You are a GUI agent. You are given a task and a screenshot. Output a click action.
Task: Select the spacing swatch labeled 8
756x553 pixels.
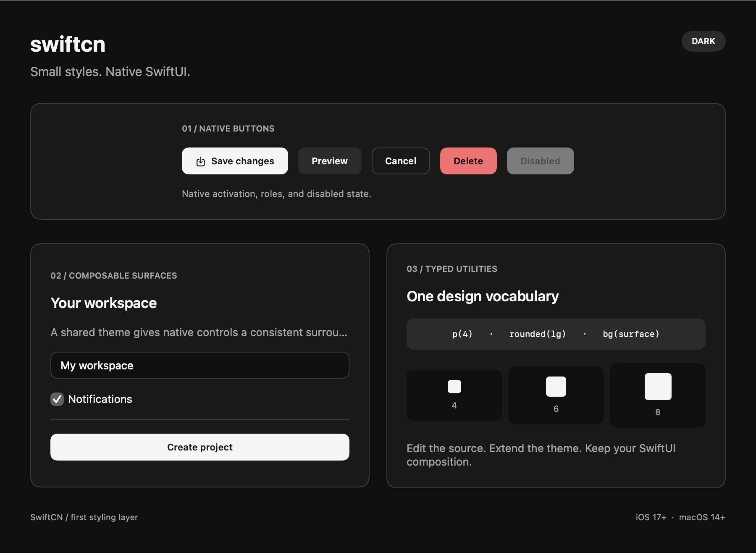(x=658, y=395)
